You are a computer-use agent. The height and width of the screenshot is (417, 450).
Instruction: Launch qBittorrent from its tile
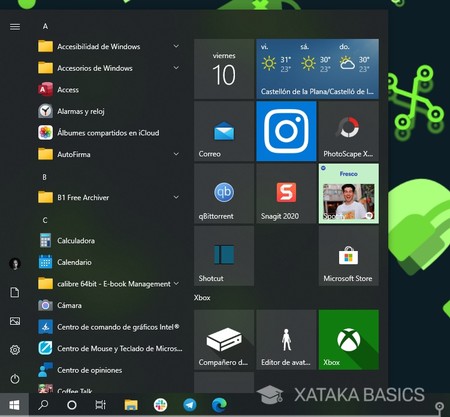(x=224, y=194)
